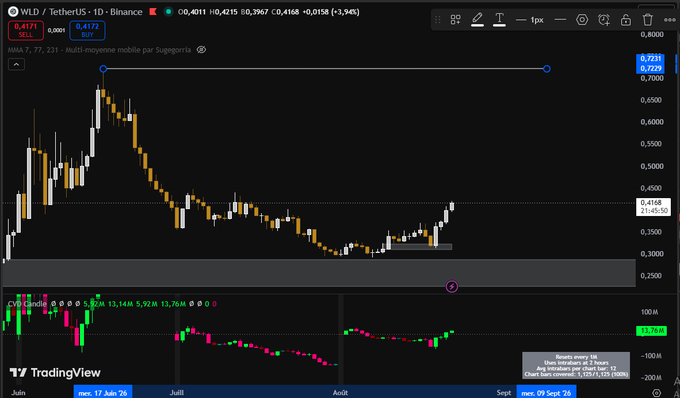Click the high value H0,4215

tap(223, 12)
